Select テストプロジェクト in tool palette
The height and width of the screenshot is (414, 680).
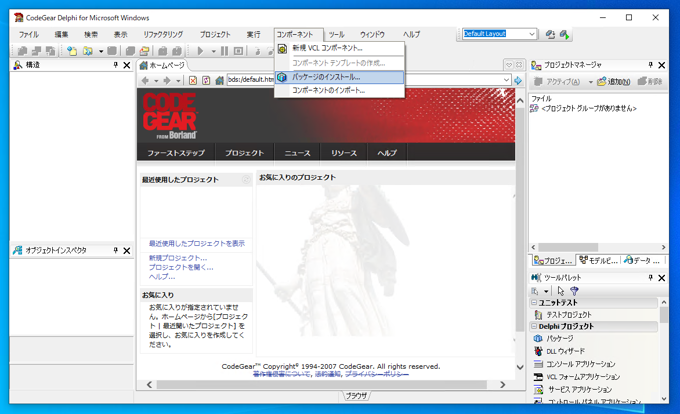pyautogui.click(x=562, y=315)
